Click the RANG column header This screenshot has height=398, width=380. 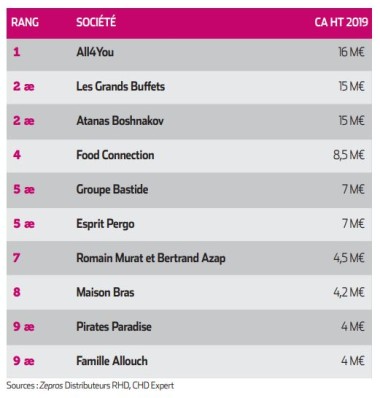[25, 22]
